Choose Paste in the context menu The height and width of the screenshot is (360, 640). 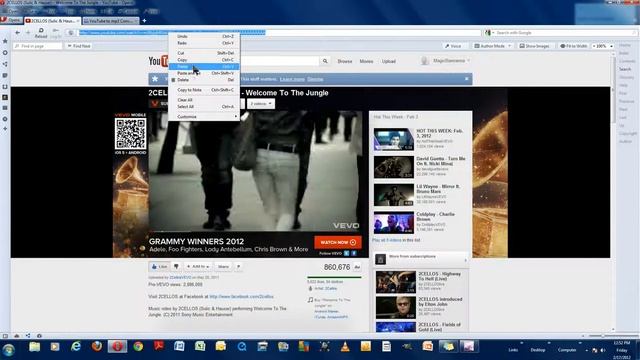tap(204, 67)
